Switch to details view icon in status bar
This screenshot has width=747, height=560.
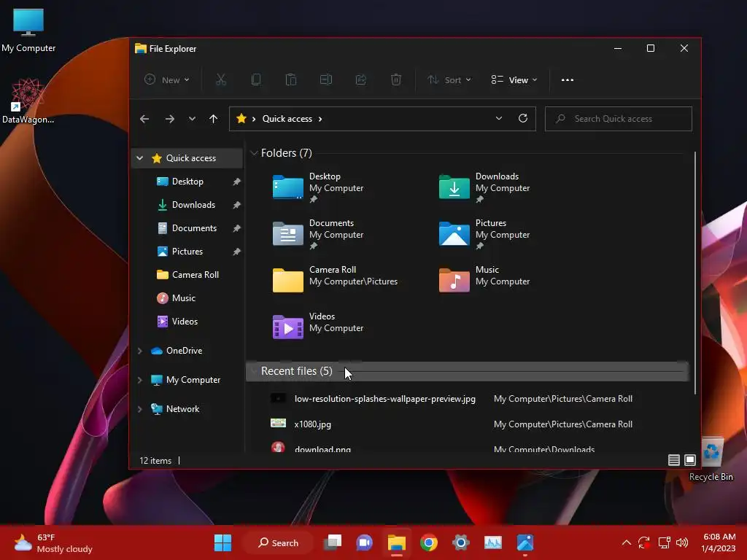tap(673, 460)
